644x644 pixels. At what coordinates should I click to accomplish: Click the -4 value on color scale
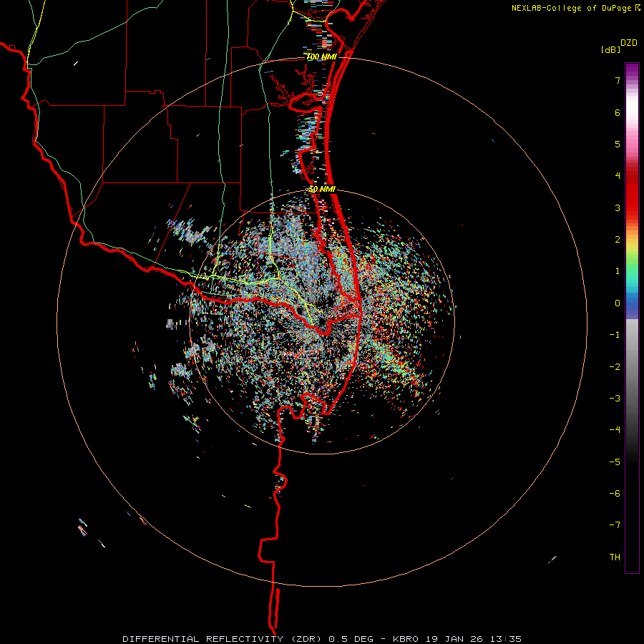615,430
